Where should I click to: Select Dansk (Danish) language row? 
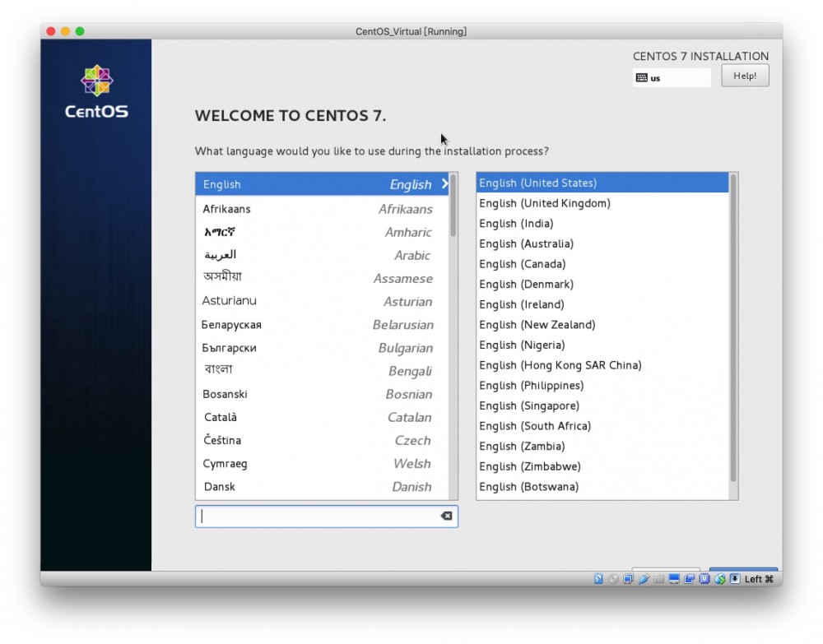(322, 486)
